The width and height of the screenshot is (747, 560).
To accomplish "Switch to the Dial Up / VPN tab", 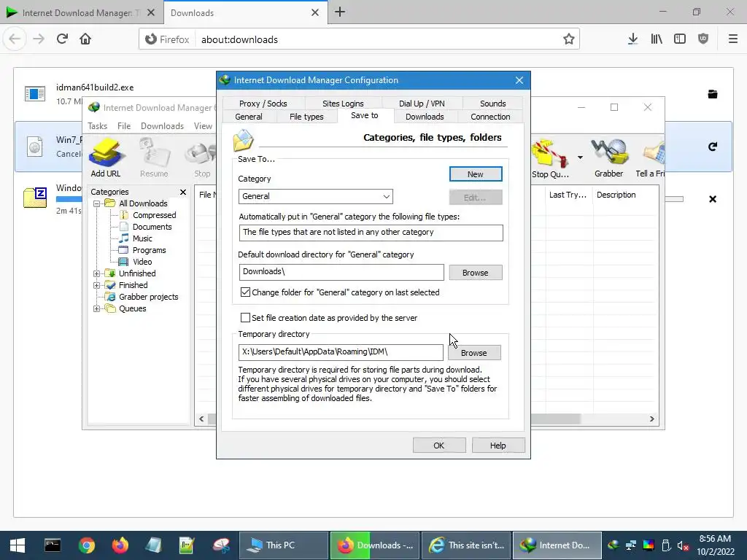I will [422, 104].
